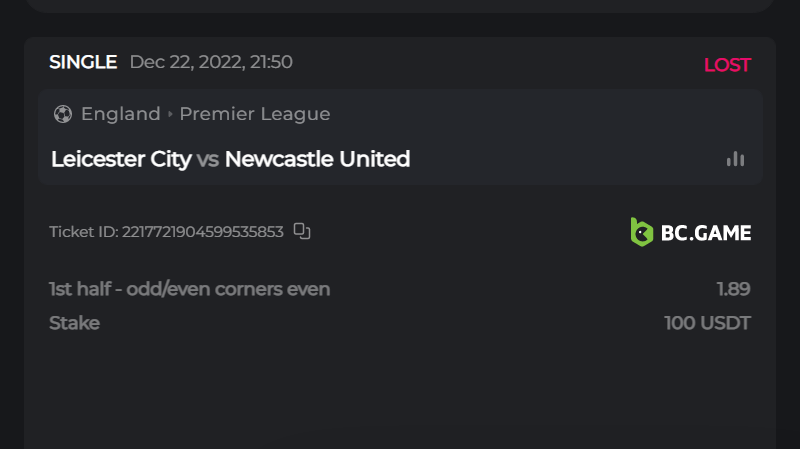This screenshot has width=800, height=449.
Task: Open the Premier League link
Action: click(x=254, y=114)
